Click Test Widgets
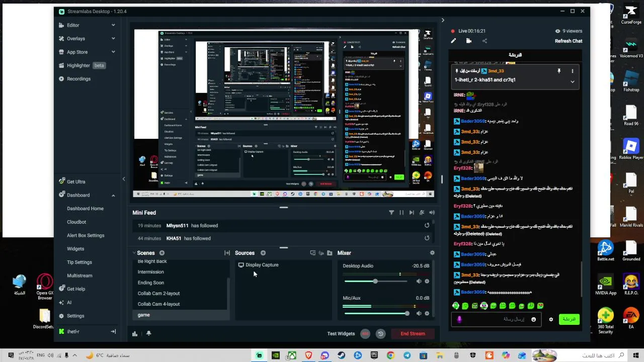This screenshot has width=644, height=362. [x=341, y=334]
